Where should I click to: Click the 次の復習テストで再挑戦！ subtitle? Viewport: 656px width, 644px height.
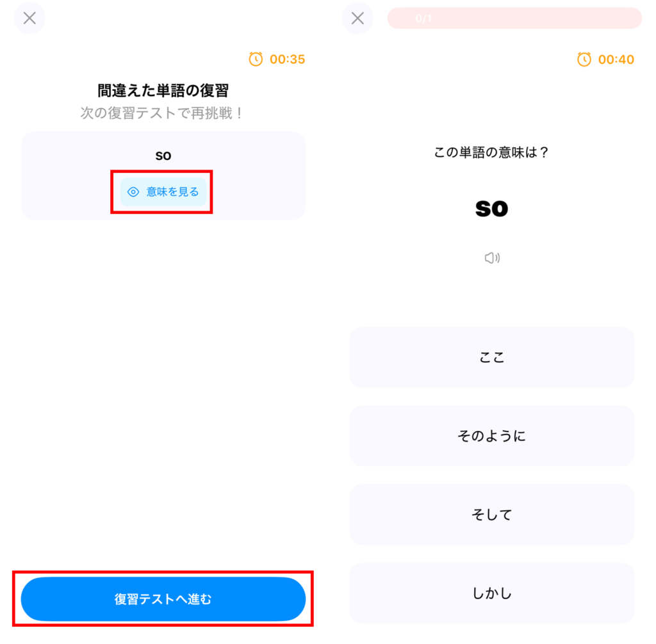point(163,113)
